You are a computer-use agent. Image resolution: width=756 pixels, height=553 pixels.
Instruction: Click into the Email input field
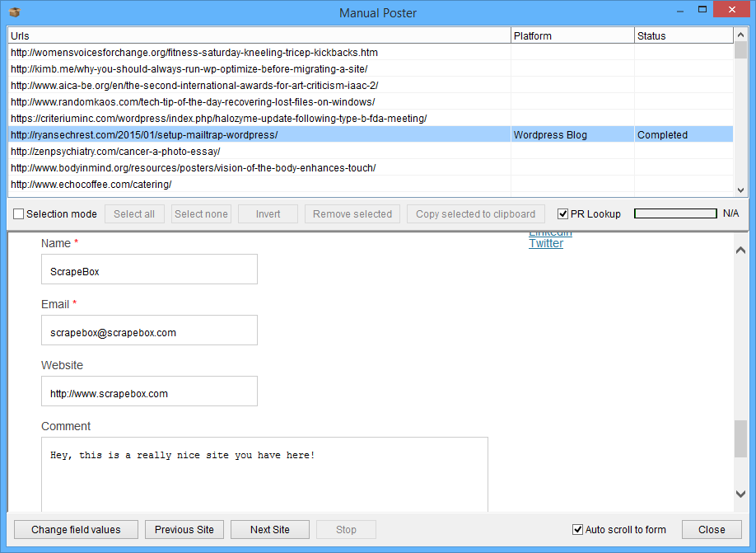[x=149, y=330]
